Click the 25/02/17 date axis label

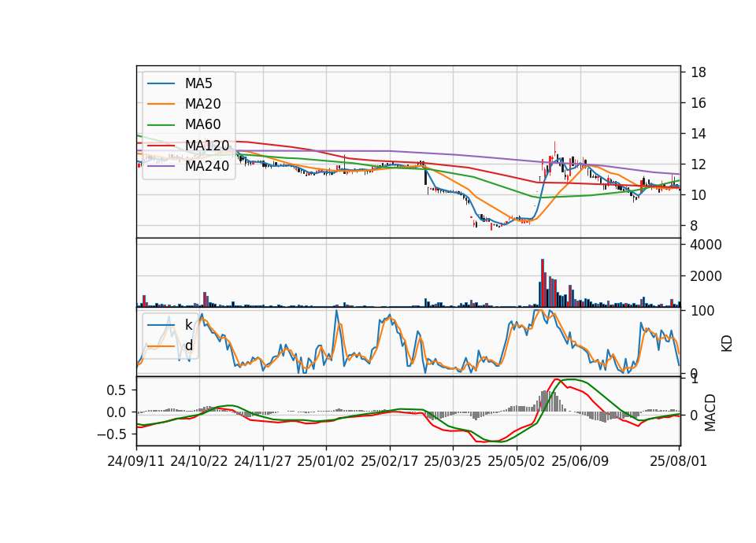[x=389, y=461]
